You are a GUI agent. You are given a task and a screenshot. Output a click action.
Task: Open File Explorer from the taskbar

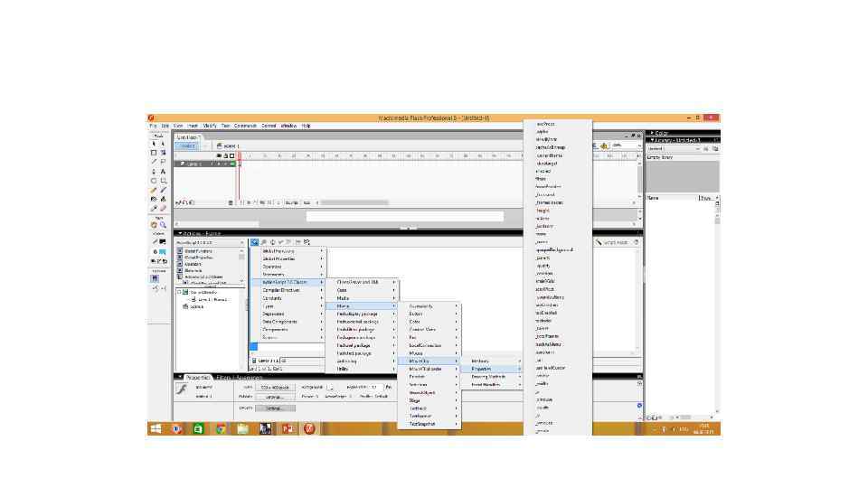pyautogui.click(x=242, y=428)
